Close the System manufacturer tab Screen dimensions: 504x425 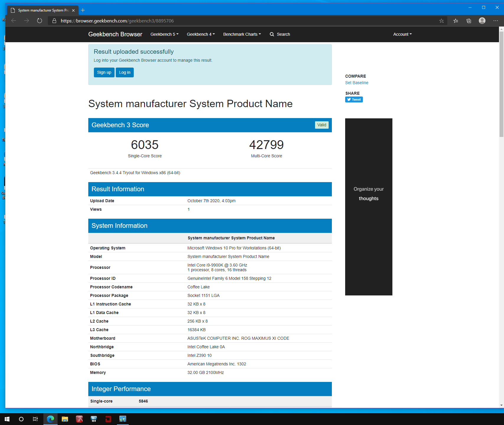pyautogui.click(x=73, y=10)
